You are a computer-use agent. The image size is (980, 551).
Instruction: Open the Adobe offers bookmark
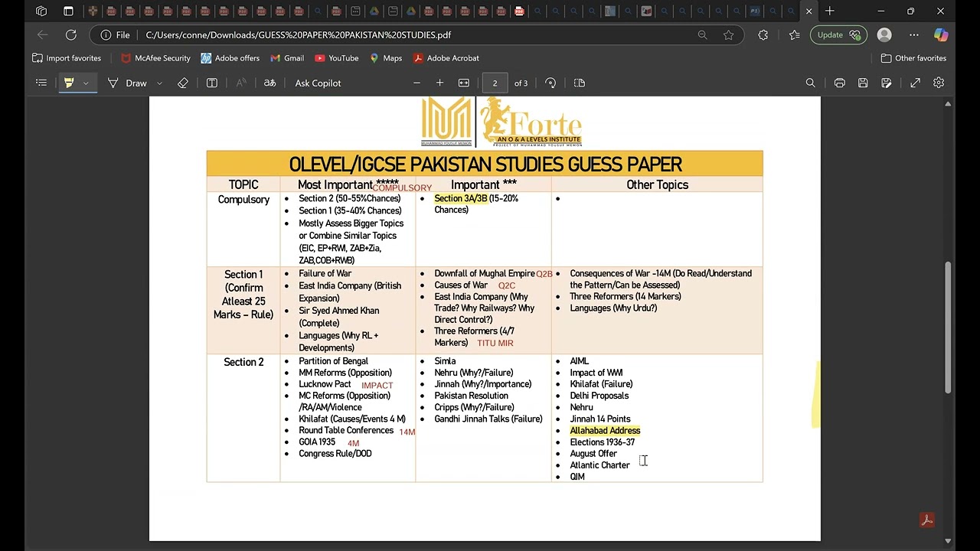click(230, 58)
